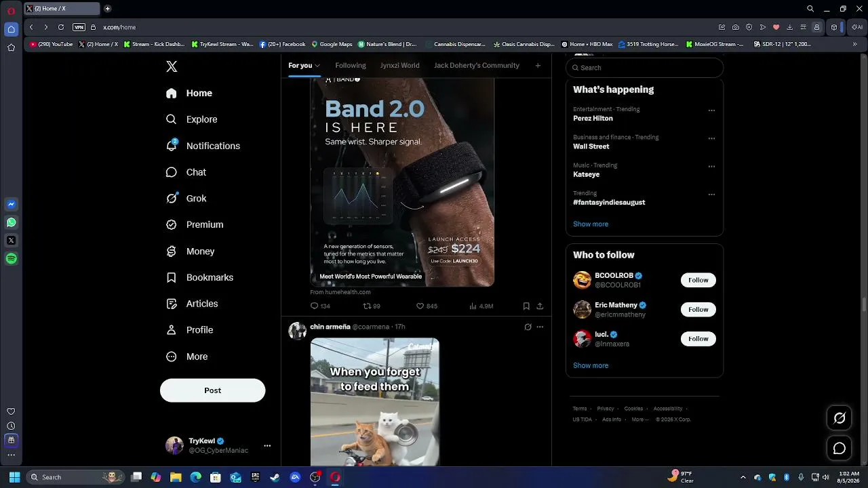Screen dimensions: 868x488
Task: Reload the current page
Action: (x=61, y=27)
